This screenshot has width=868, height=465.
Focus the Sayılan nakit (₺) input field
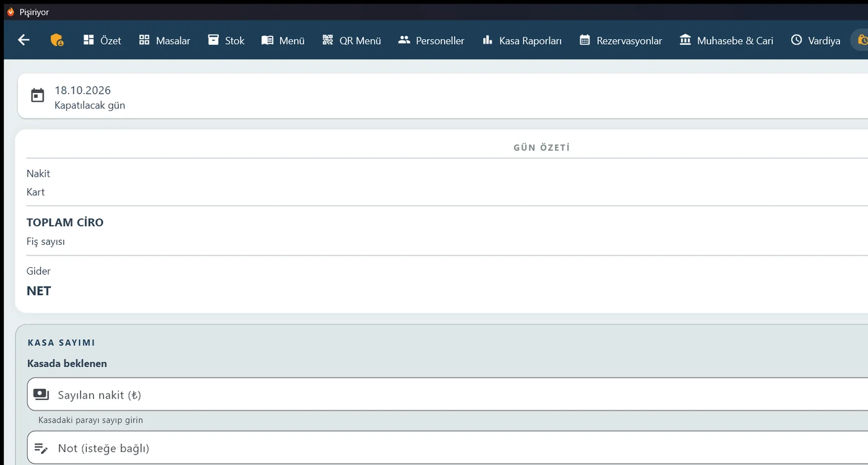click(x=448, y=394)
